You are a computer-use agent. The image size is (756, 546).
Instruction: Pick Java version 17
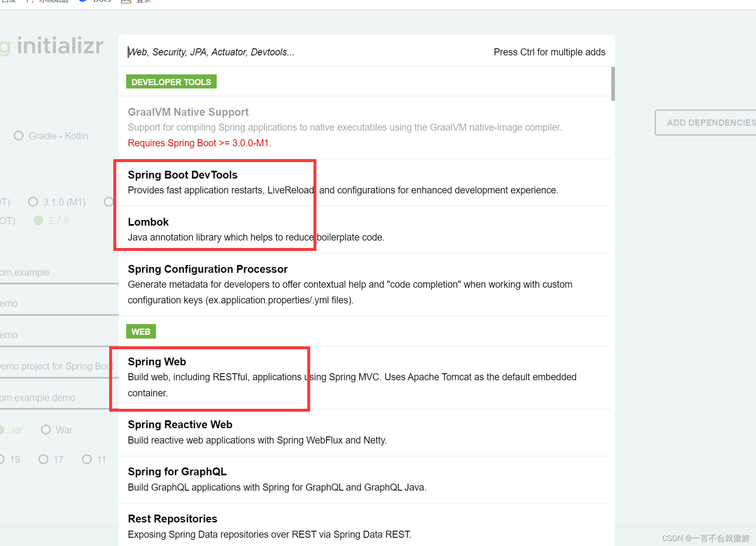point(51,460)
